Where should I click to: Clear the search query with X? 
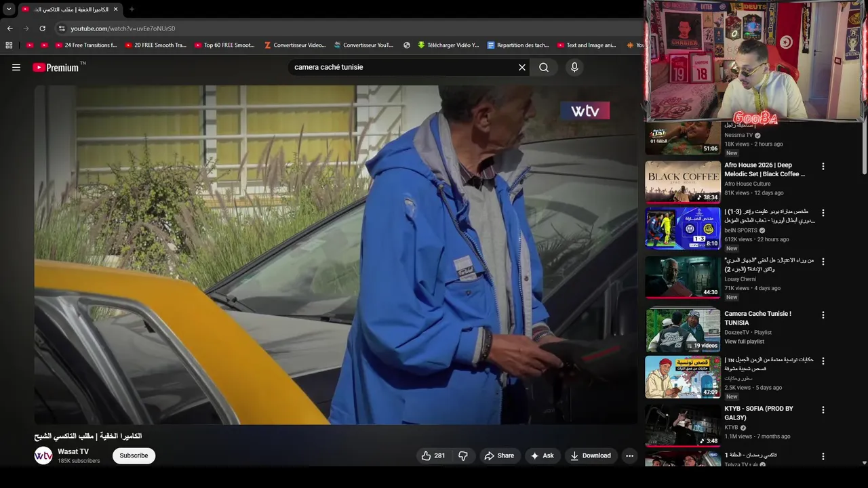(522, 67)
